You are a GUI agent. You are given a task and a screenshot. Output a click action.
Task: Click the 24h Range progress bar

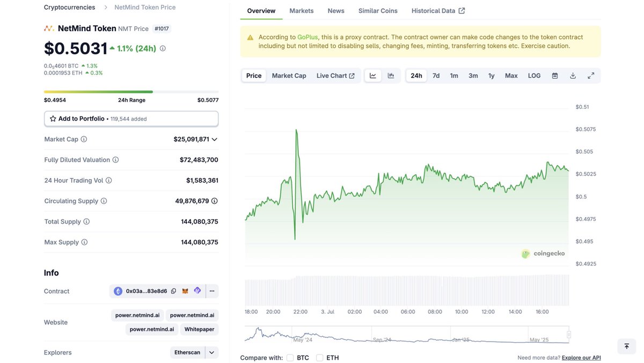(x=131, y=92)
